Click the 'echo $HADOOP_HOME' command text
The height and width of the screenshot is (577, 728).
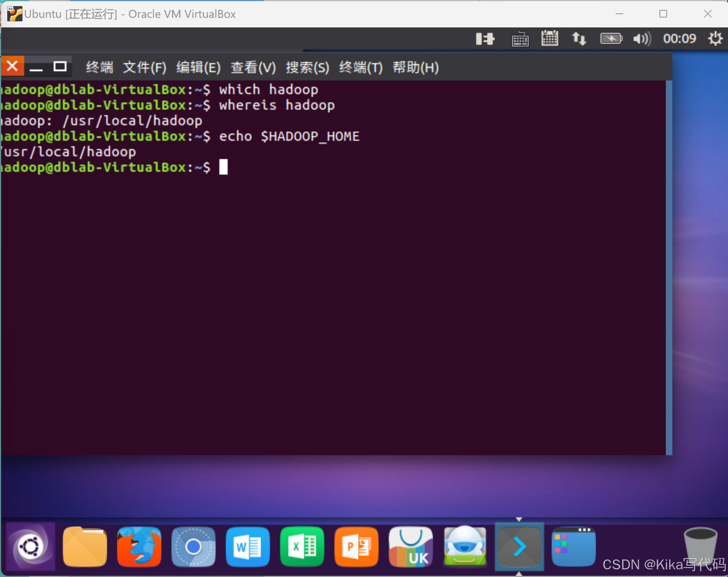point(290,136)
